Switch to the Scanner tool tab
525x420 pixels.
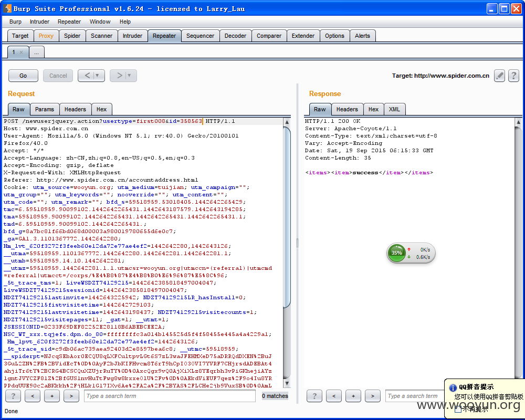pyautogui.click(x=101, y=36)
